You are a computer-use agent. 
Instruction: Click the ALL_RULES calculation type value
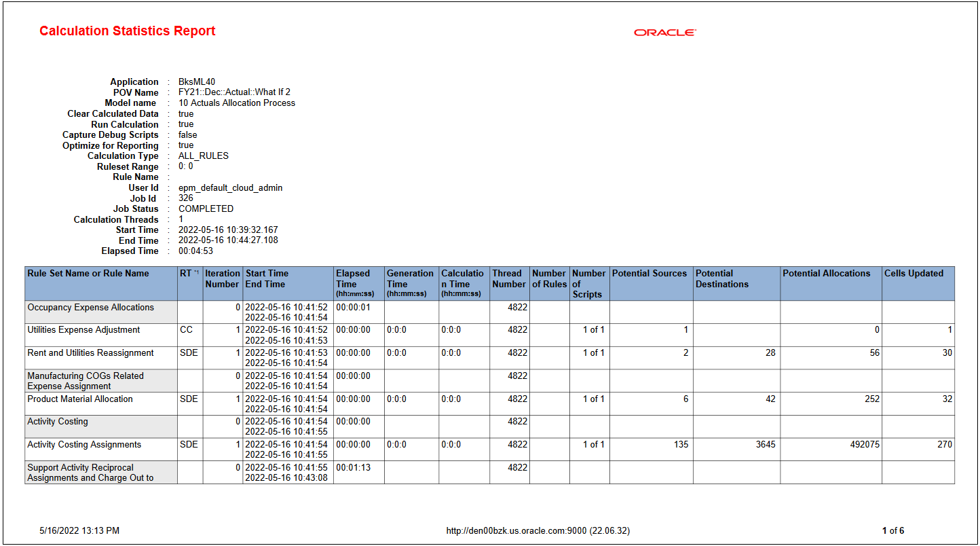pos(204,156)
